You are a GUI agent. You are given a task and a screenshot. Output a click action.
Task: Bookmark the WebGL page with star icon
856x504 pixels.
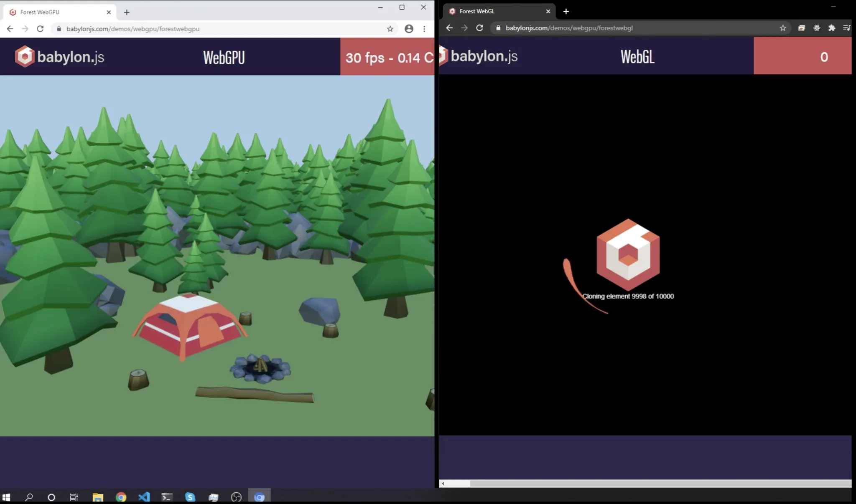coord(783,28)
